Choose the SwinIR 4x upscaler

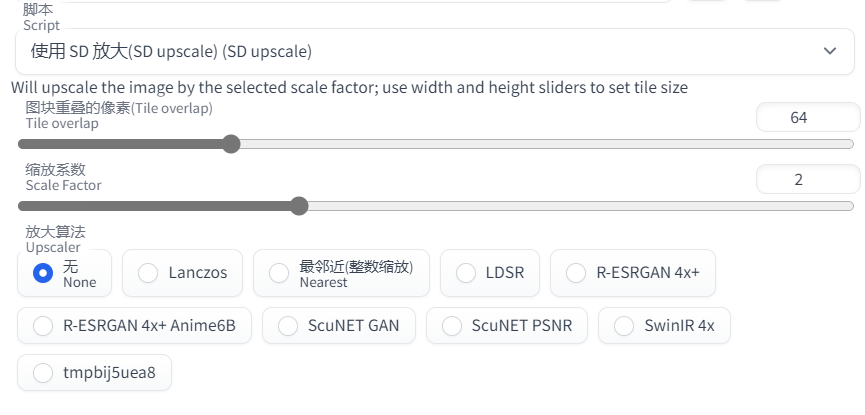pos(624,326)
